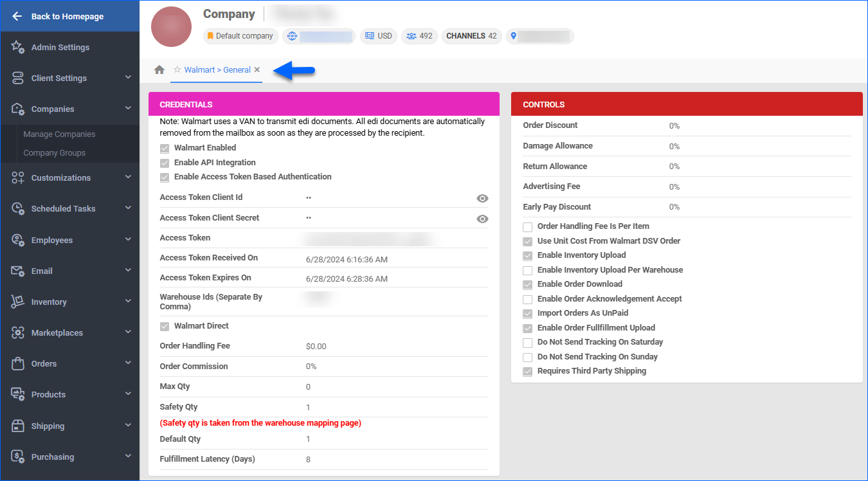Click the Orders bag icon
Image resolution: width=868 pixels, height=481 pixels.
click(x=18, y=363)
